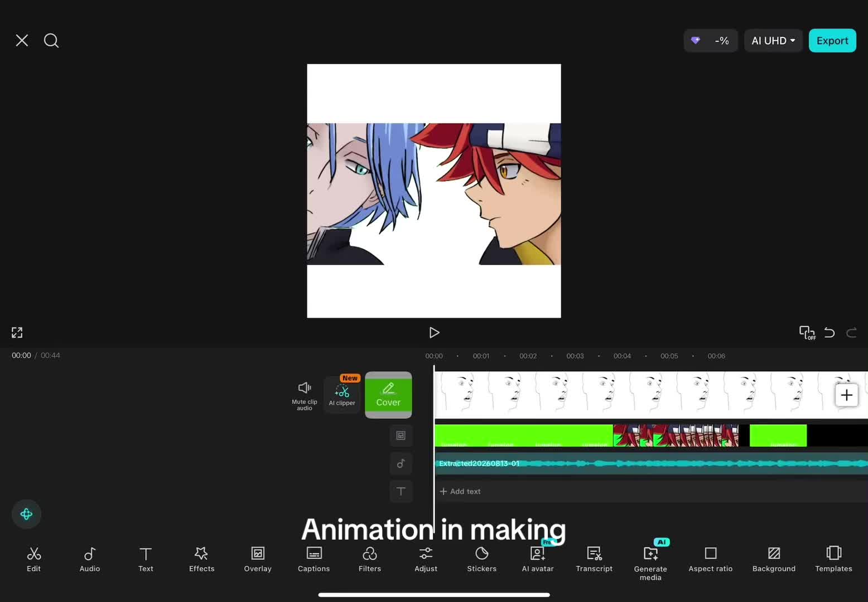Select the second green overlay clip

point(778,435)
